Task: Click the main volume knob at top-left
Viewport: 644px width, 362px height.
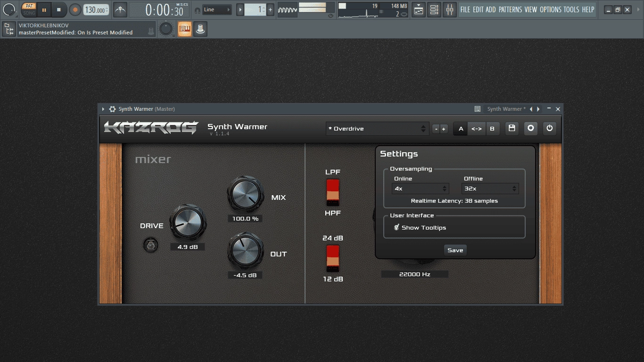Action: tap(9, 9)
